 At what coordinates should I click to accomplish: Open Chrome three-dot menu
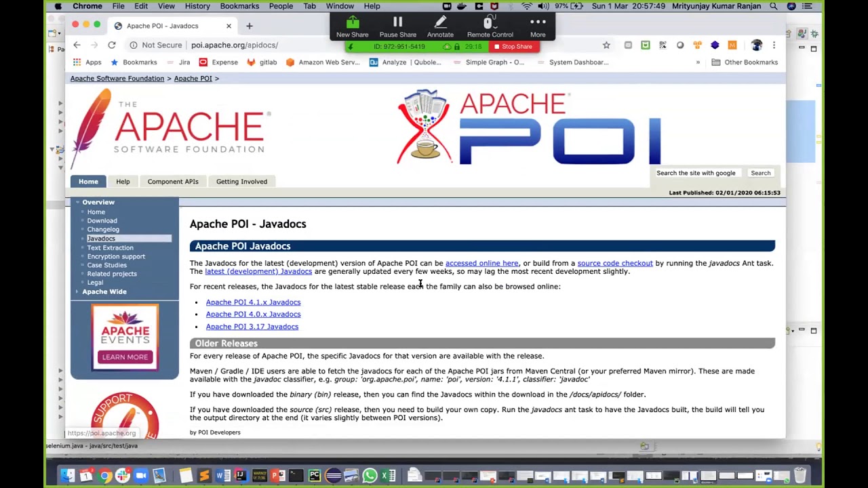[774, 45]
